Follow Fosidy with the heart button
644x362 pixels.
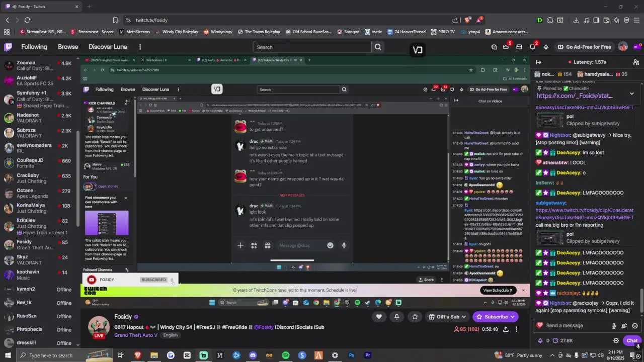point(379,317)
